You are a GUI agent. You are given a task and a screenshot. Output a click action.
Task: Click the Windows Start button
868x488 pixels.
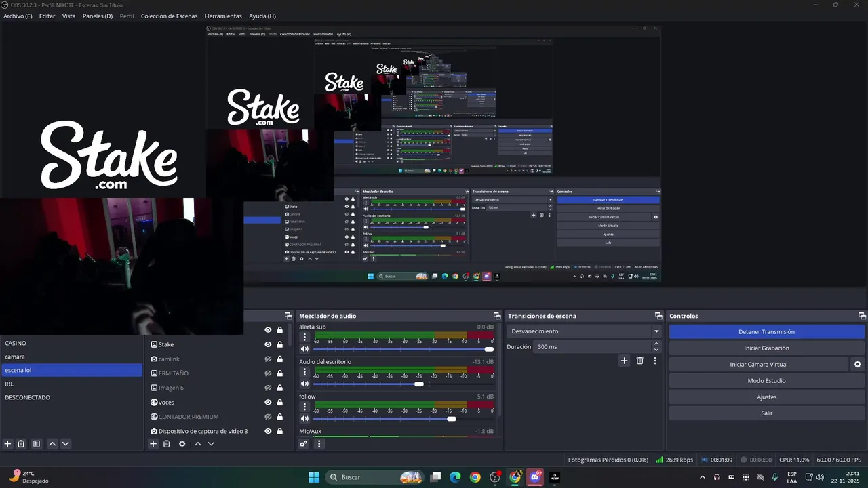[x=314, y=477]
